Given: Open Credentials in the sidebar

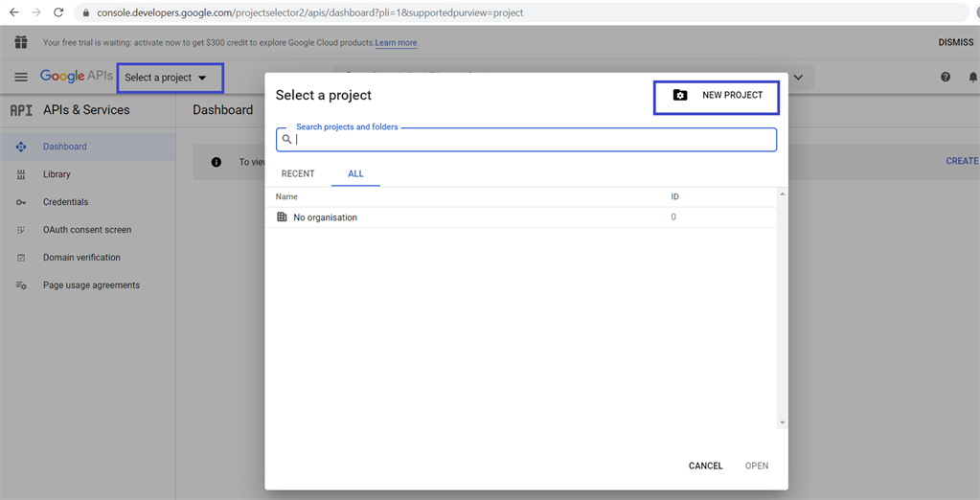Looking at the screenshot, I should click(x=66, y=202).
